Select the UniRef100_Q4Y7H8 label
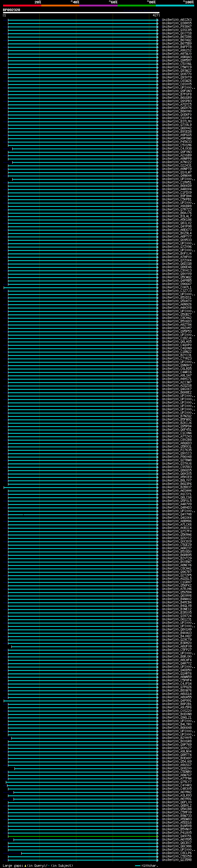197x868 pixels. coord(177,514)
